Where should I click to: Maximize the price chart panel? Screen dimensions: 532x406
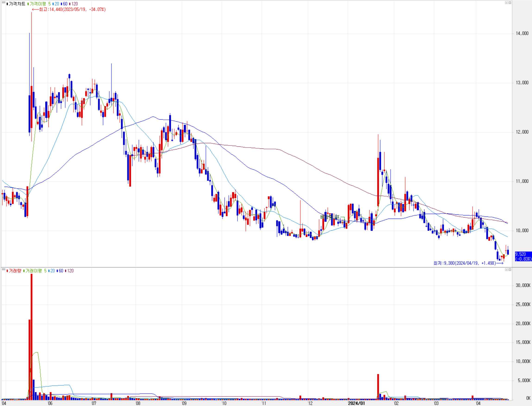tap(506, 3)
